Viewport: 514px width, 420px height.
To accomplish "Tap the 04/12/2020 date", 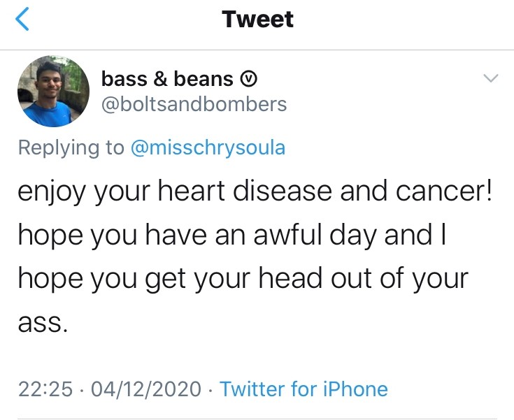I will pos(146,389).
